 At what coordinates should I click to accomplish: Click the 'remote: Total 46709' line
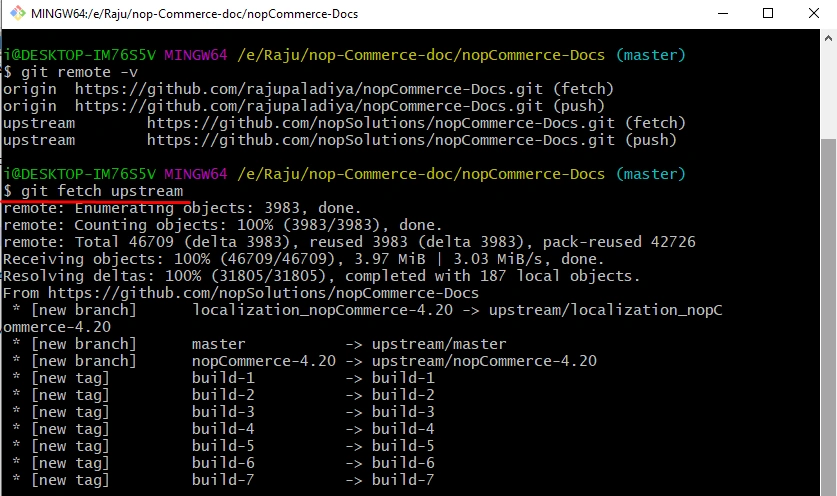click(349, 242)
